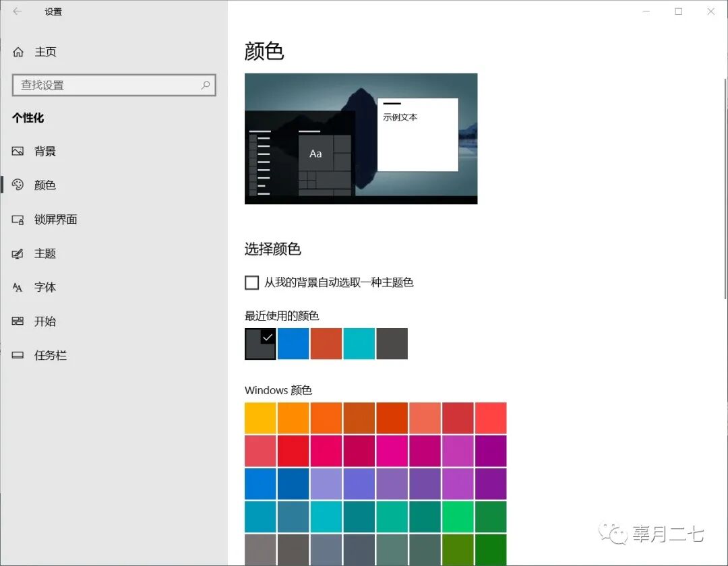Select the blue recently used color

coord(293,344)
